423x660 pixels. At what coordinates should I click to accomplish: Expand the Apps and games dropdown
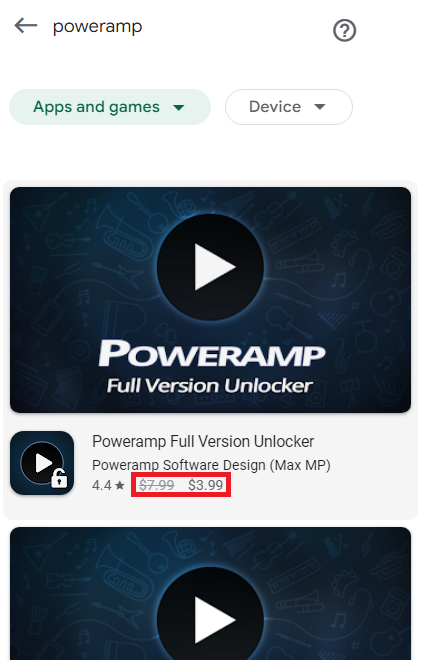(x=110, y=107)
